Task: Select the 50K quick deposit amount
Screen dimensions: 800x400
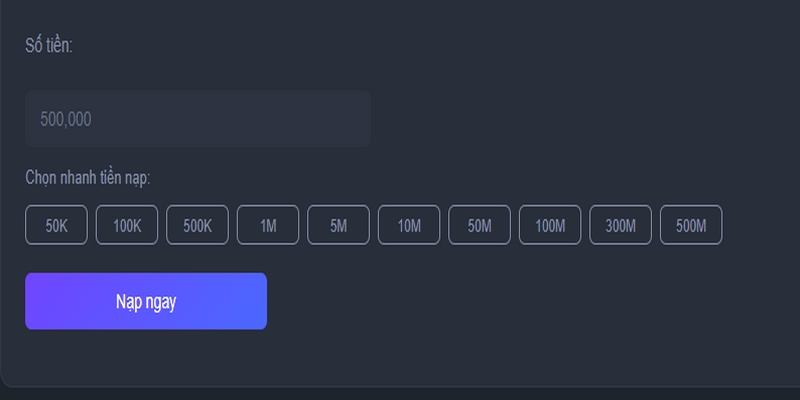Action: click(56, 225)
